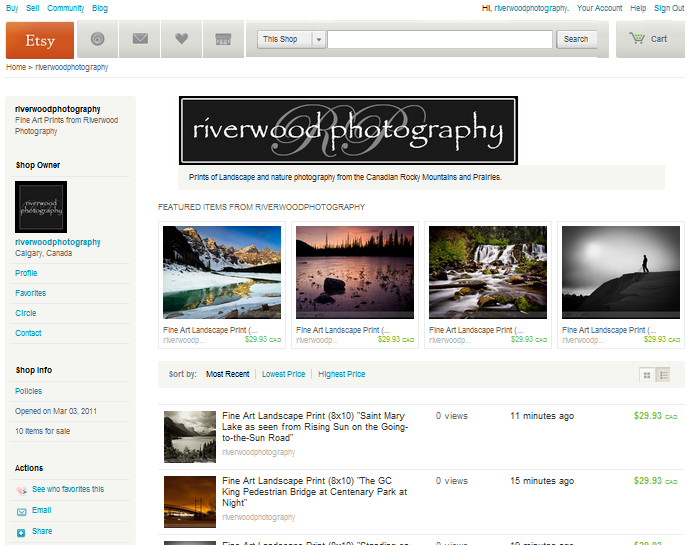Open the Profile sidebar link
Screen dimensions: 687x545
(26, 273)
